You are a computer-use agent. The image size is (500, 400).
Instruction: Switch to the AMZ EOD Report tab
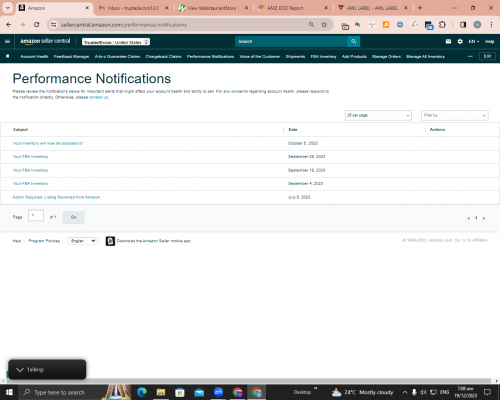293,8
